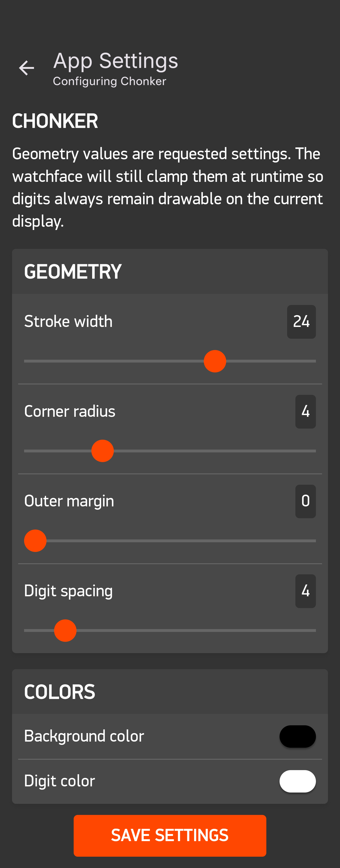Tap the Stroke width label
Image resolution: width=340 pixels, height=868 pixels.
[68, 321]
